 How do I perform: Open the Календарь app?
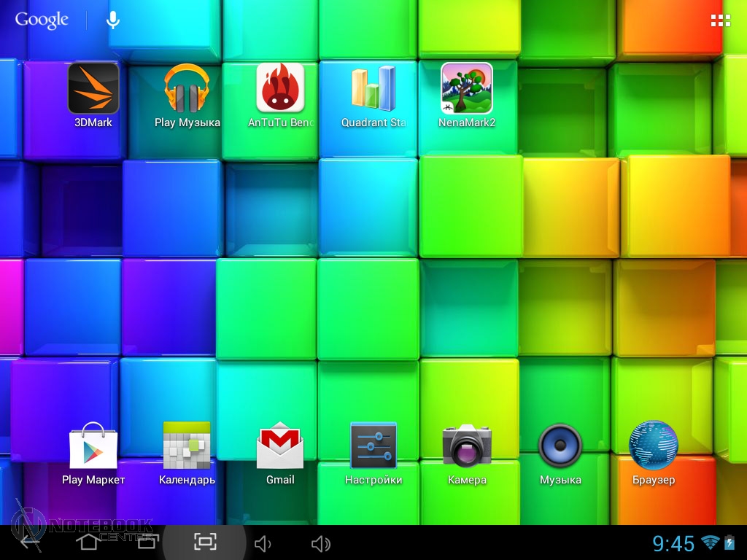[187, 446]
